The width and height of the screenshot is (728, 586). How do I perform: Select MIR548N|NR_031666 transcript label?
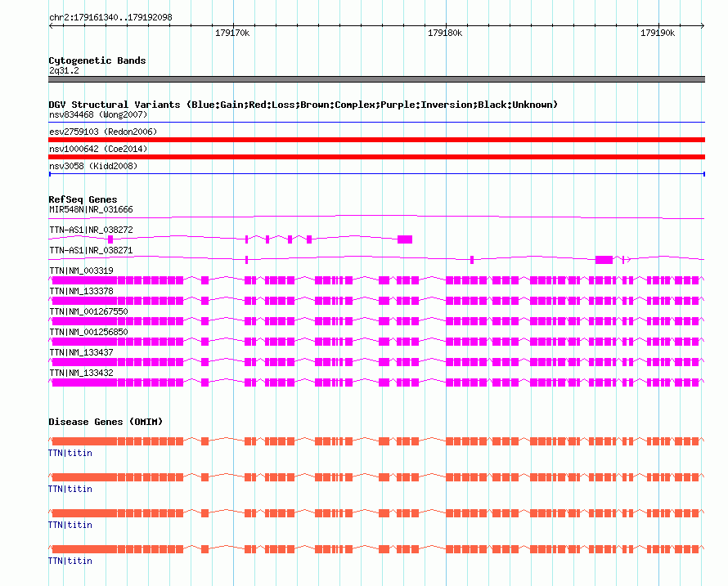(x=91, y=210)
